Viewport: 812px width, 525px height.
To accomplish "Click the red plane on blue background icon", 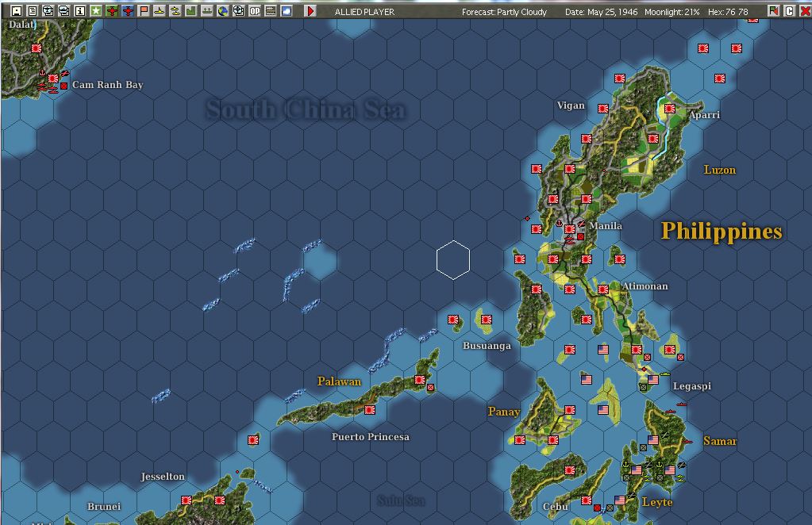I will pyautogui.click(x=128, y=11).
